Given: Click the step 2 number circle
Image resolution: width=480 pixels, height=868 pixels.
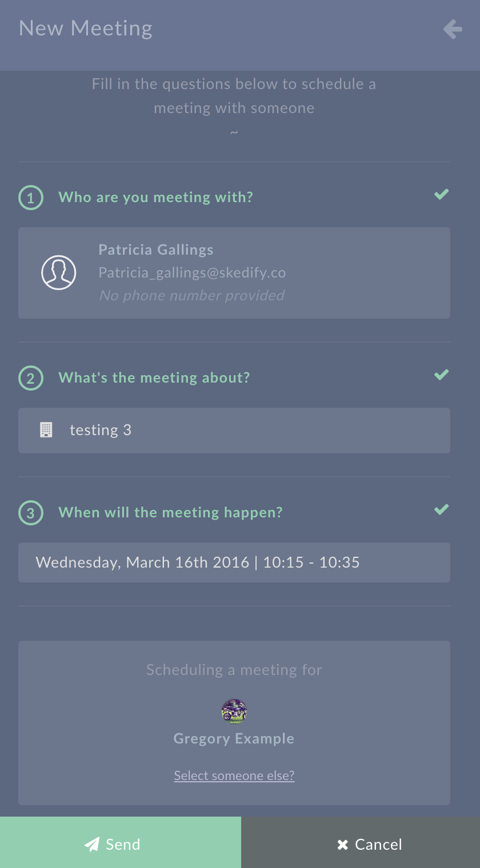Looking at the screenshot, I should 31,378.
